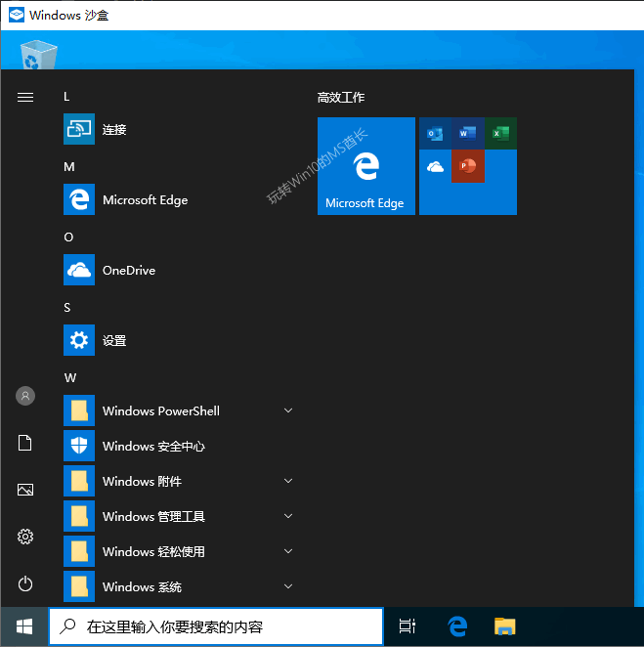Open File Explorer from taskbar

504,626
